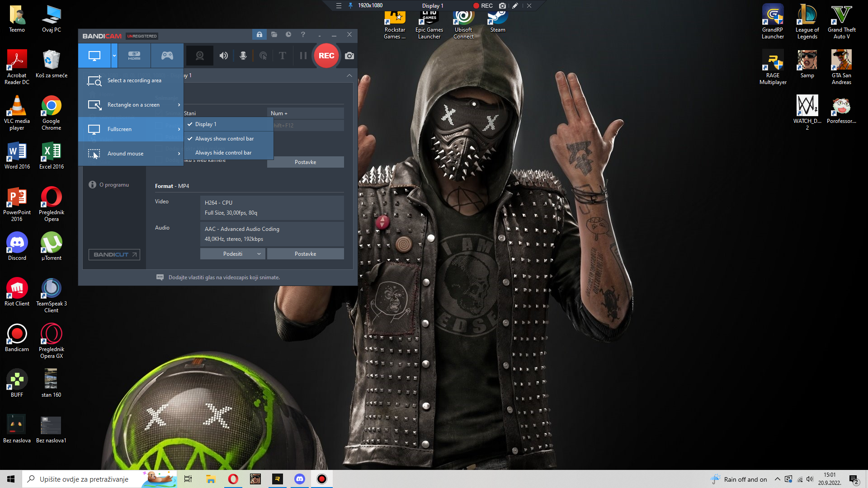Open Grand Theft Auto V shortcut

tap(841, 22)
